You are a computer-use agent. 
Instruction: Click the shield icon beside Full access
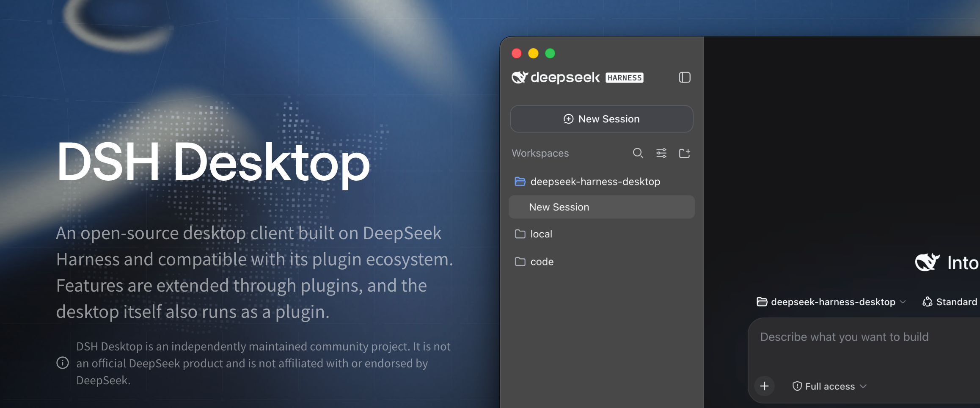(797, 386)
